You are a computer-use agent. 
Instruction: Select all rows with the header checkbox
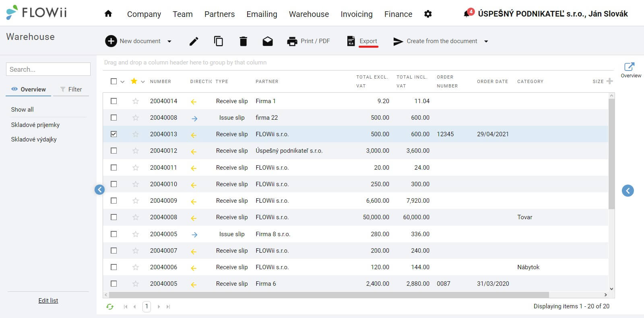(114, 81)
